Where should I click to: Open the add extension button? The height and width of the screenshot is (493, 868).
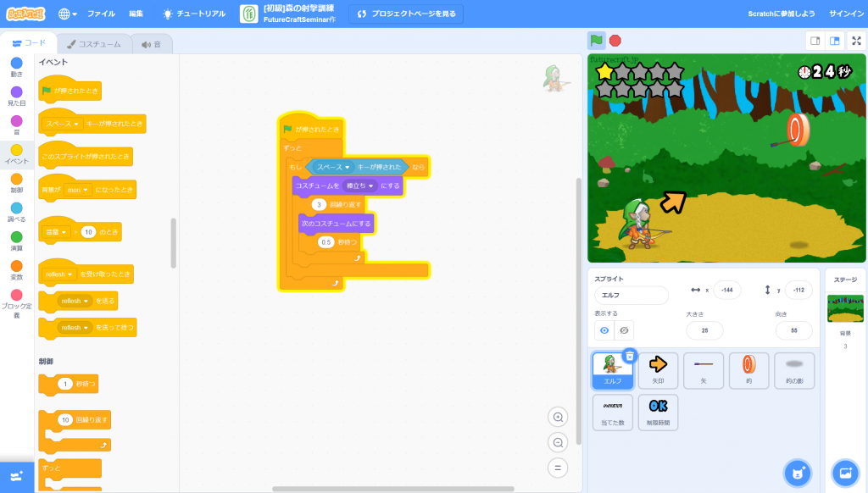(17, 477)
